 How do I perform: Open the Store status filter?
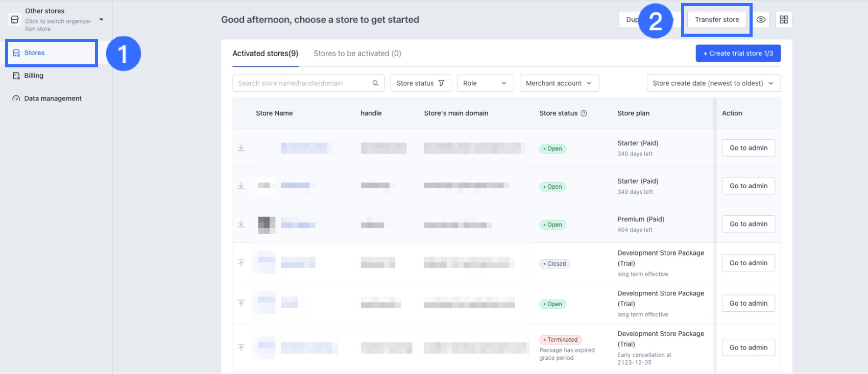click(x=420, y=83)
